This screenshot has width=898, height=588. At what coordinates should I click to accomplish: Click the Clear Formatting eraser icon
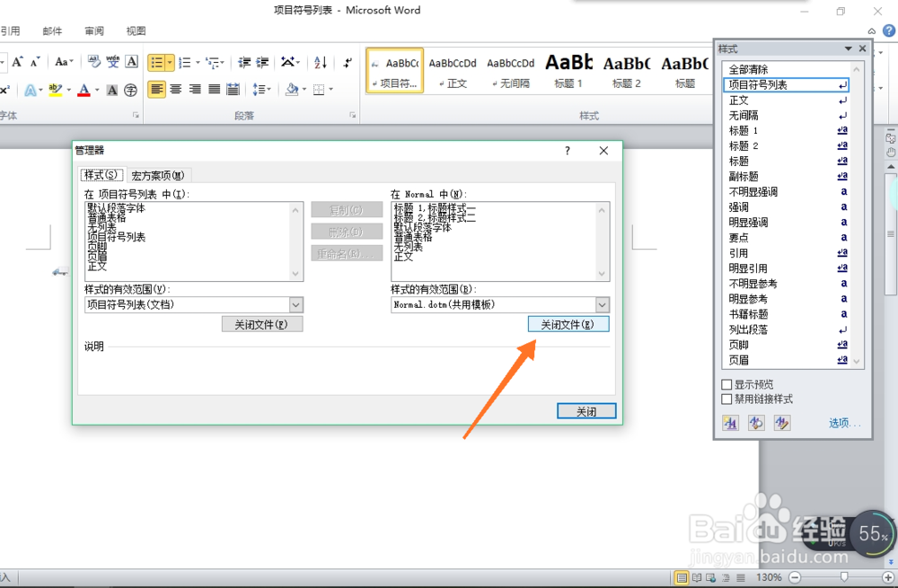click(x=94, y=62)
